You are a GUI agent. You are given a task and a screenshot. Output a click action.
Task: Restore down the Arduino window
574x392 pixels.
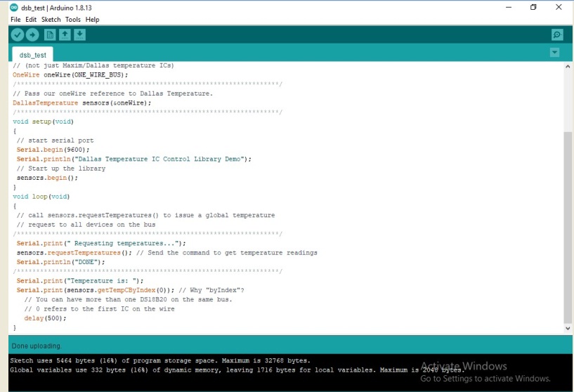point(533,7)
